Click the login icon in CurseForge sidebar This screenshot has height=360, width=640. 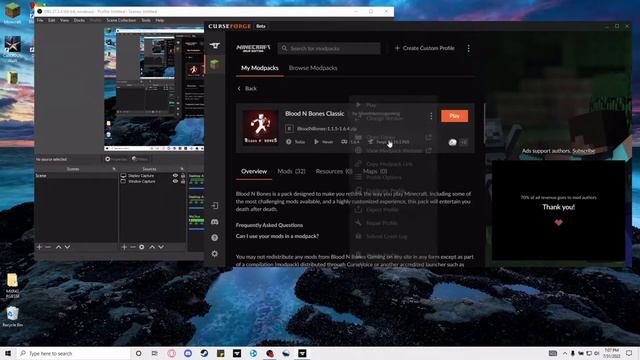(x=215, y=206)
